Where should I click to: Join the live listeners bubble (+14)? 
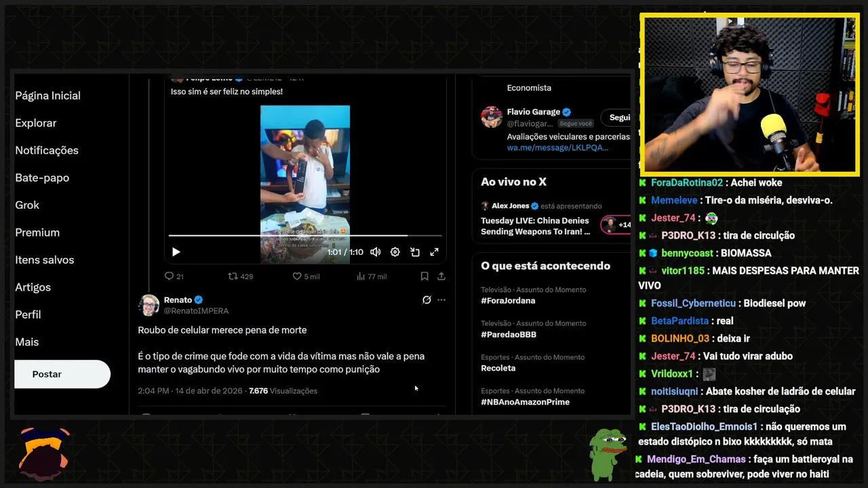[616, 224]
